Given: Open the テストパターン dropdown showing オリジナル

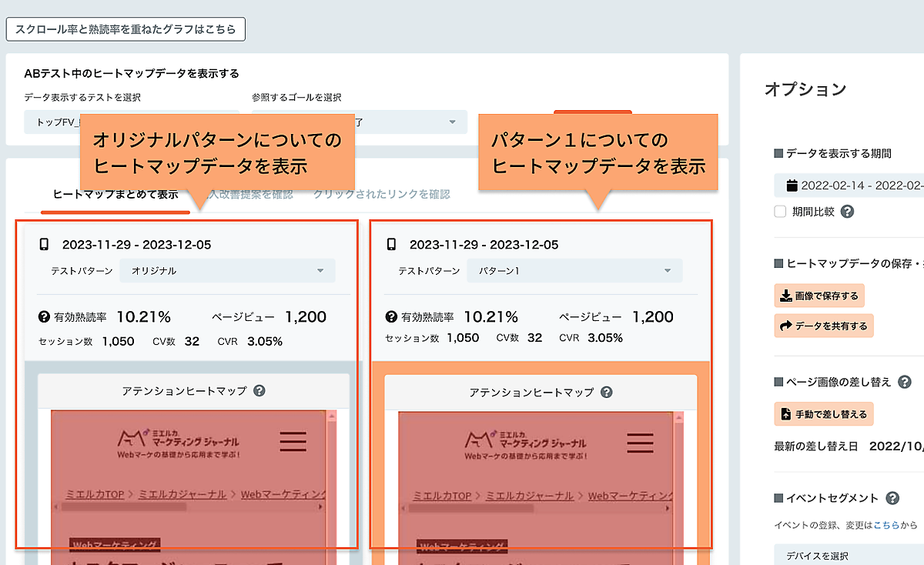Looking at the screenshot, I should point(227,271).
